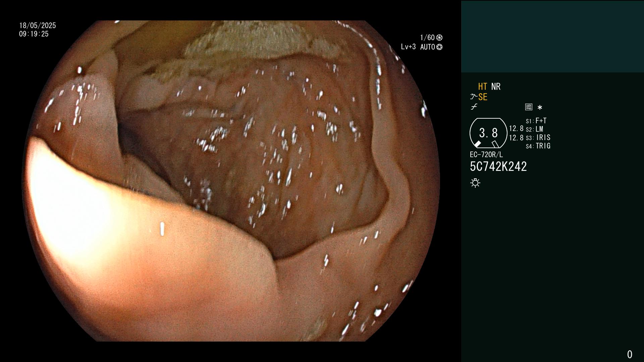Click the S3: IRIS switch assignment
The image size is (644, 362).
pyautogui.click(x=538, y=138)
